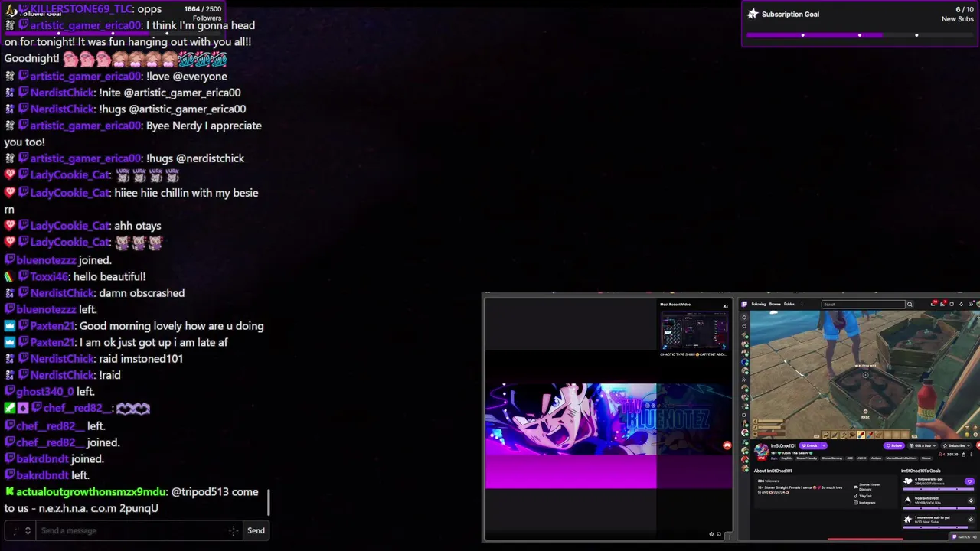Open the Browse tab on Twitch
This screenshot has height=551, width=980.
tap(775, 304)
